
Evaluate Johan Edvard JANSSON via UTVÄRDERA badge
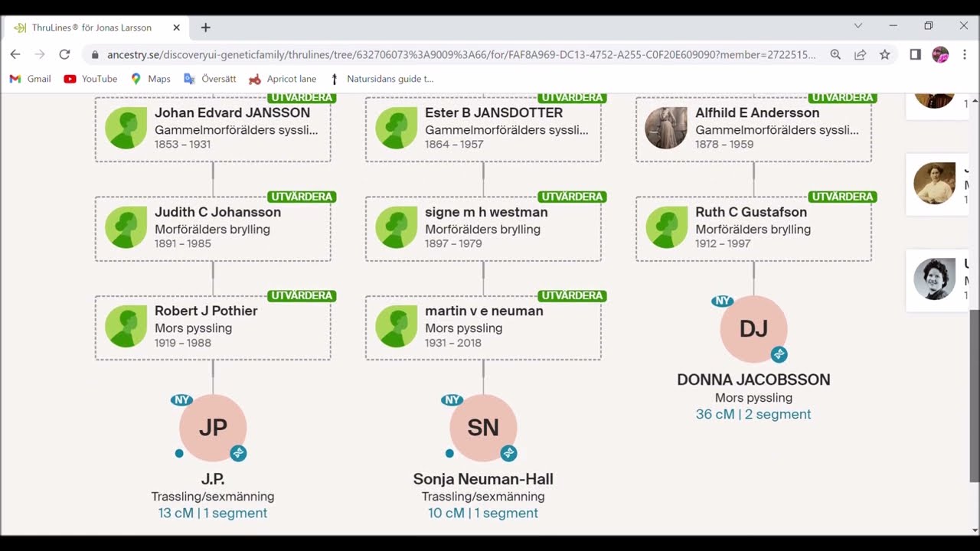302,98
